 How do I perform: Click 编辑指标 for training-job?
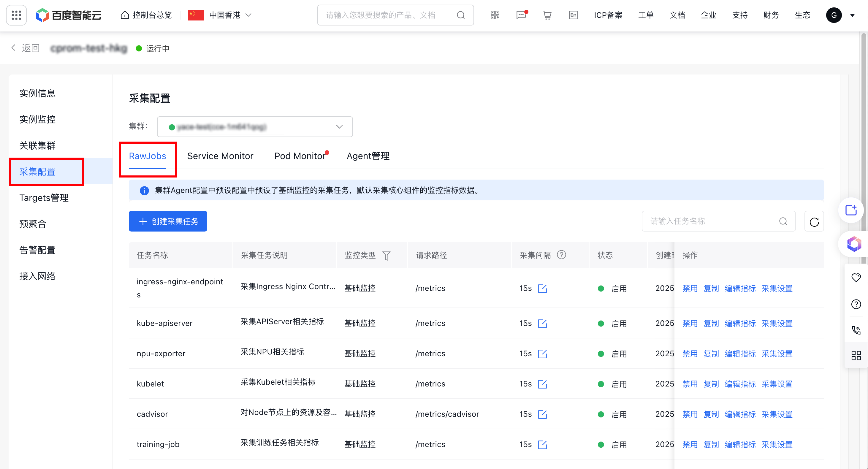tap(740, 445)
